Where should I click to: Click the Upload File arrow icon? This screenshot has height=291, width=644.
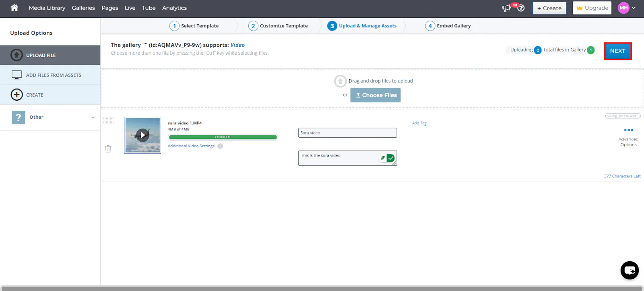click(x=17, y=55)
